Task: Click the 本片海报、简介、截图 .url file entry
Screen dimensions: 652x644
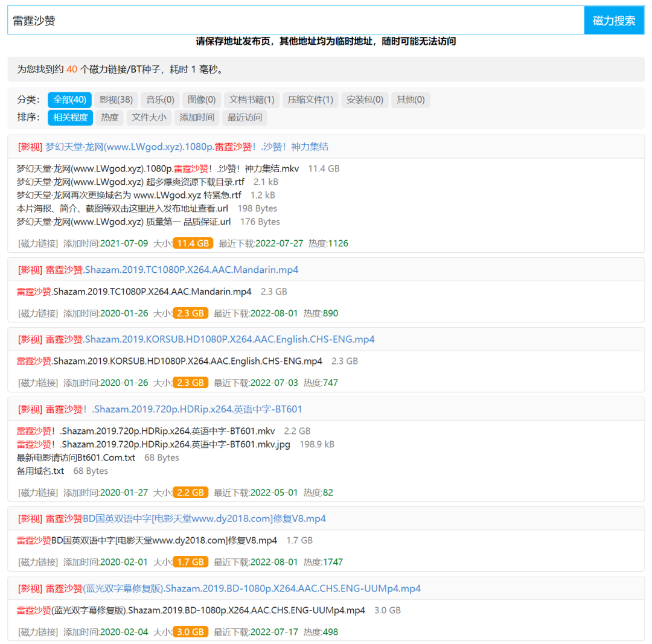Action: tap(122, 209)
